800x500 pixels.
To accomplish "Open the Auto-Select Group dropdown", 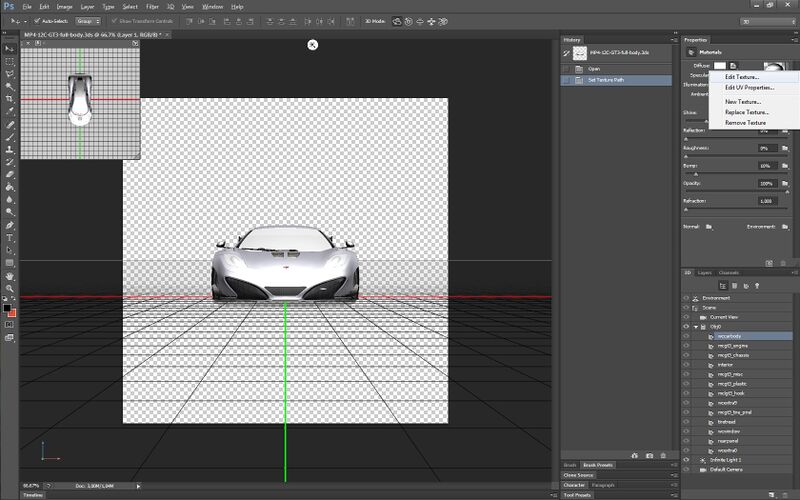I will point(88,20).
